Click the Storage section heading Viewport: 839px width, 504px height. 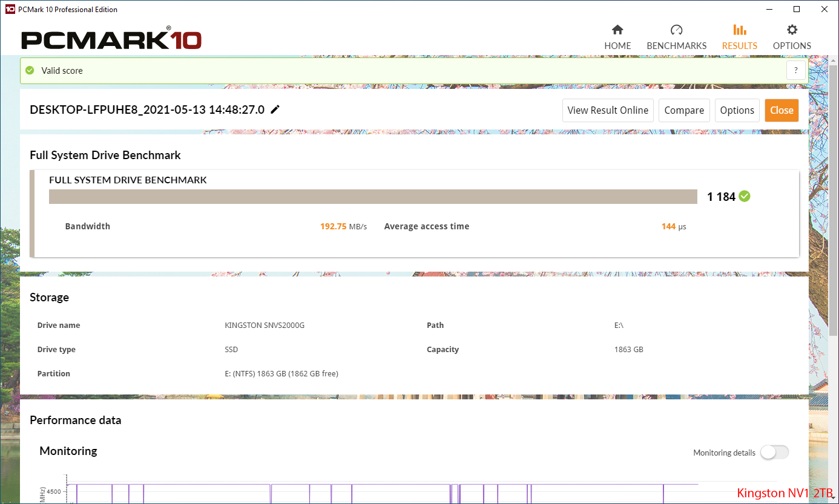(50, 297)
